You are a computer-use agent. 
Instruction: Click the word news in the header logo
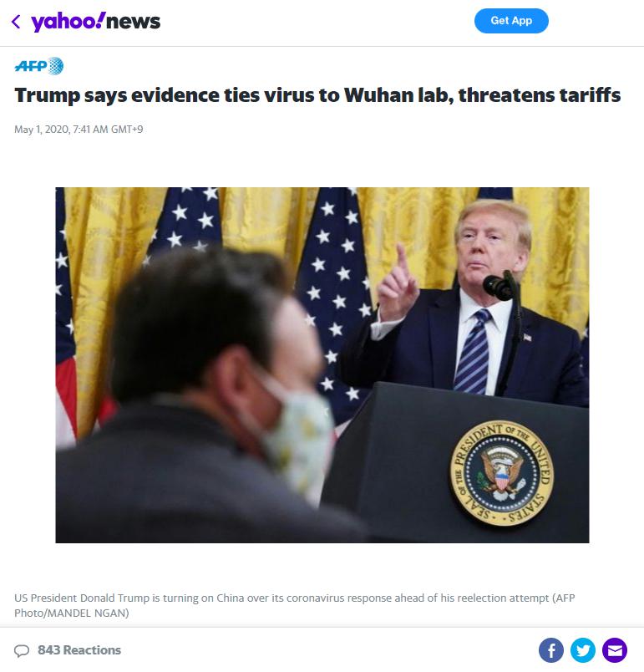(x=133, y=22)
